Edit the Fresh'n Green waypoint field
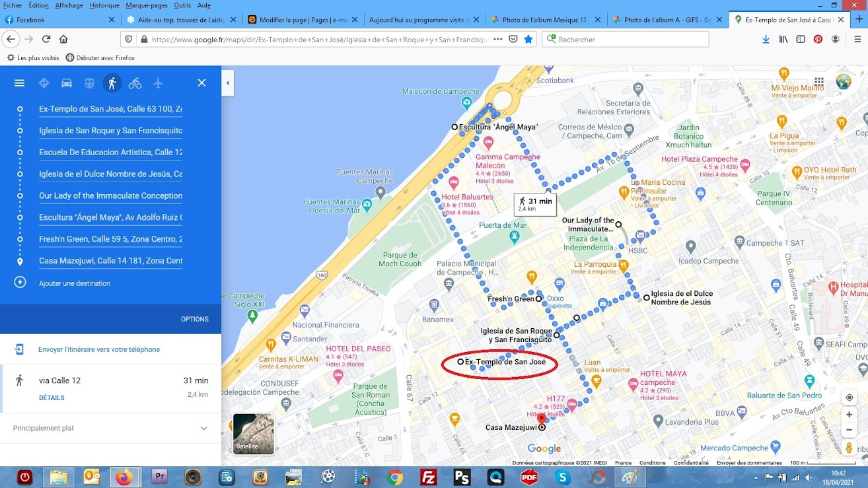Screen dimensions: 868x488 (x=111, y=239)
